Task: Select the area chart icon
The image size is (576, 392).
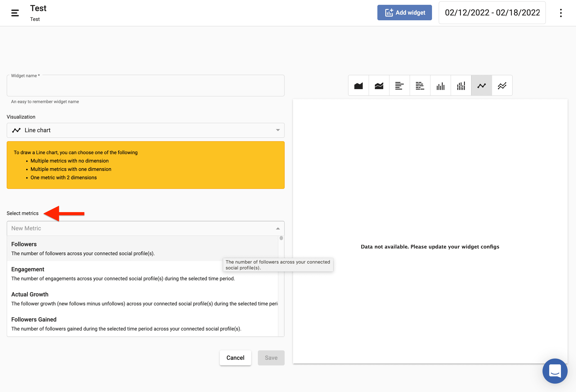Action: [x=358, y=86]
